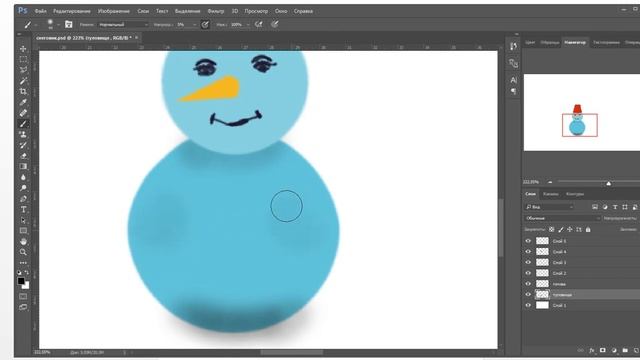Open the brush settings panel icon
The height and width of the screenshot is (360, 640).
coord(69,24)
